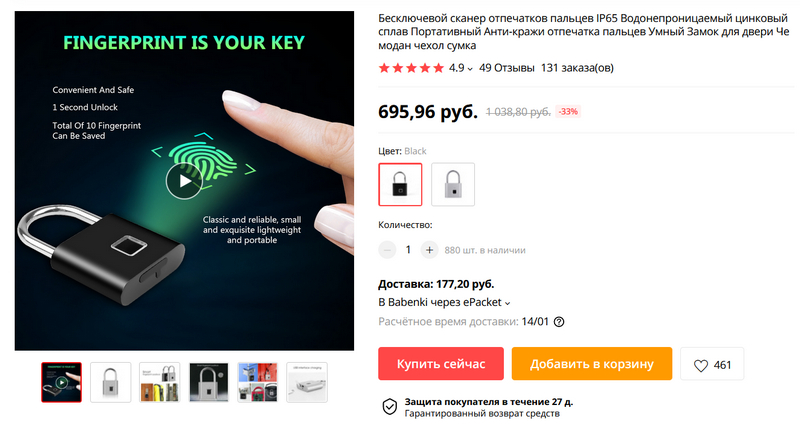Click the plus icon to increase quantity

429,250
